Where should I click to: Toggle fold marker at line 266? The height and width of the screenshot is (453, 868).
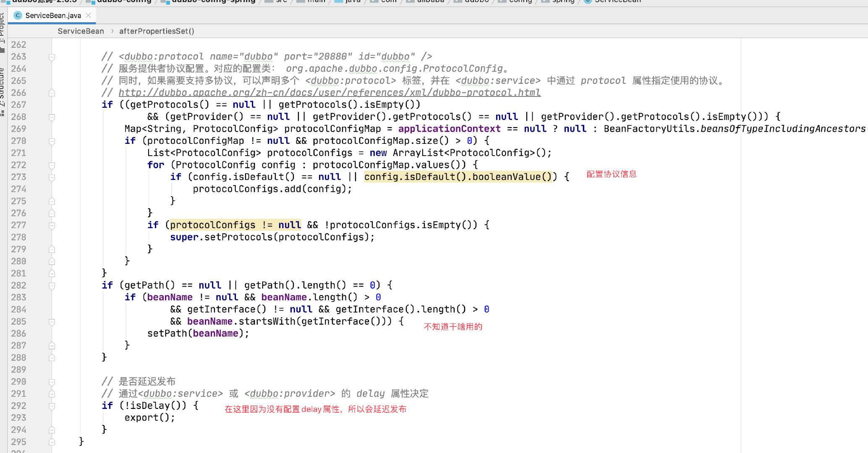tap(52, 93)
